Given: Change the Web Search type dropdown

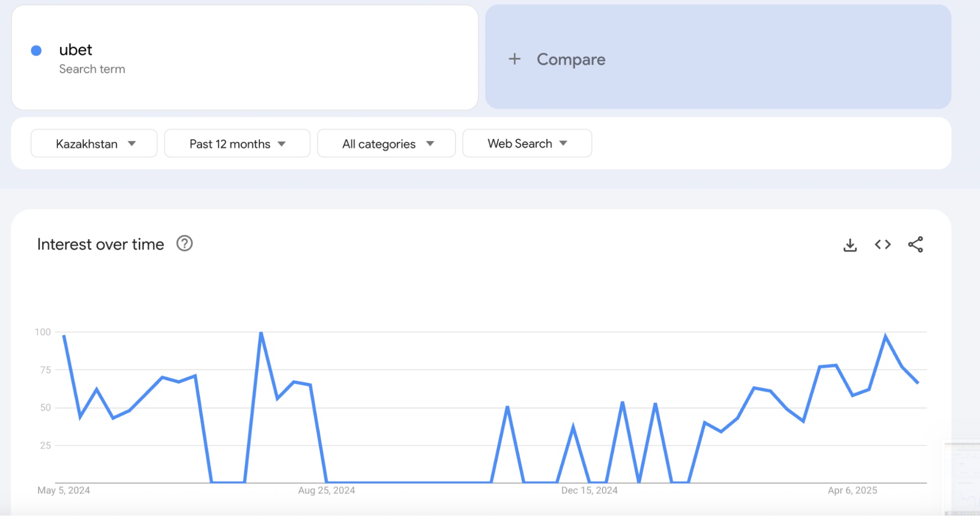Looking at the screenshot, I should coord(527,144).
